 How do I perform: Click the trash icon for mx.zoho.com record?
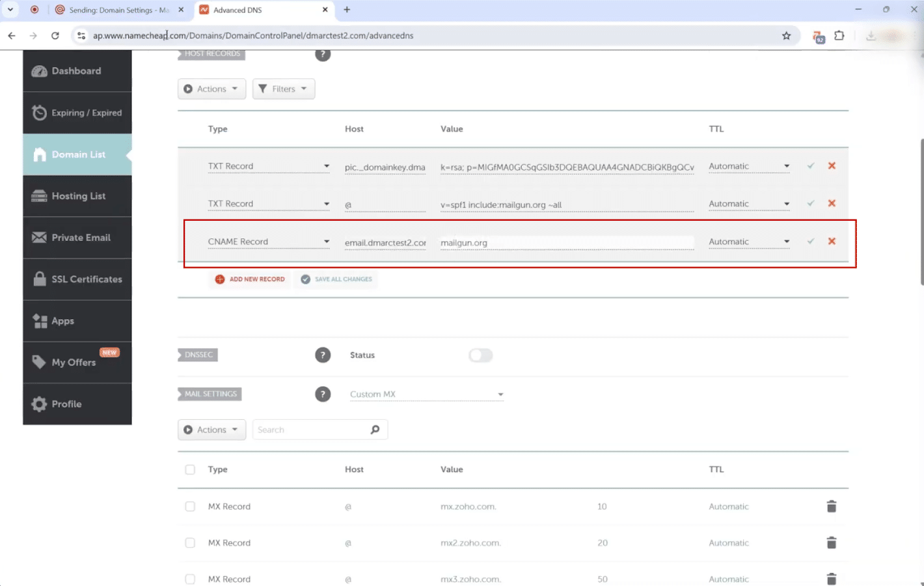coord(831,507)
